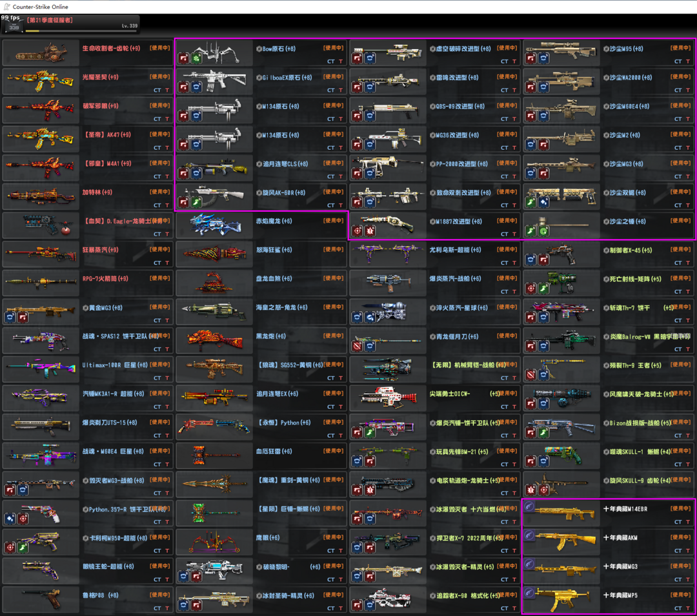
Task: Click the CT label on 光耀圣契
Action: click(x=157, y=90)
